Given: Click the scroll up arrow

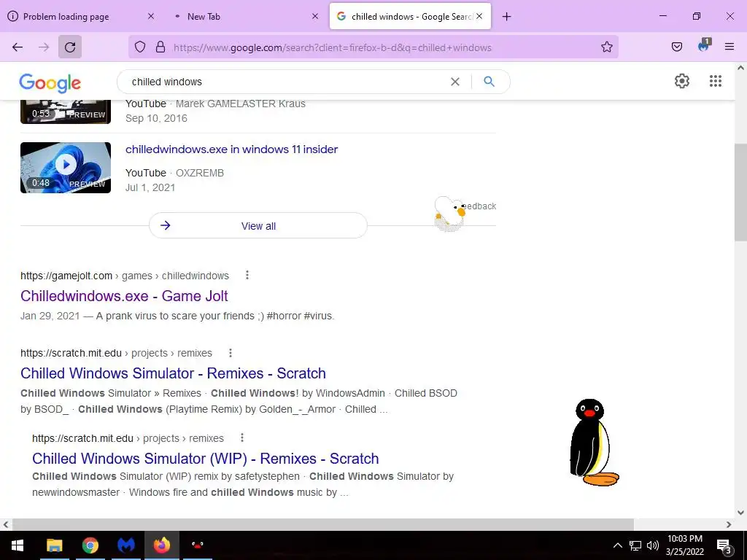Looking at the screenshot, I should 740,68.
